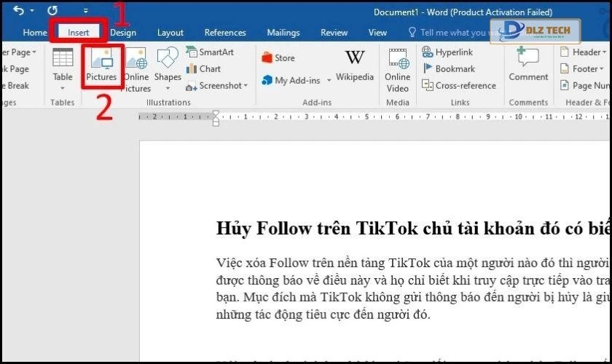
Task: Expand the Table dropdown
Action: 63,88
